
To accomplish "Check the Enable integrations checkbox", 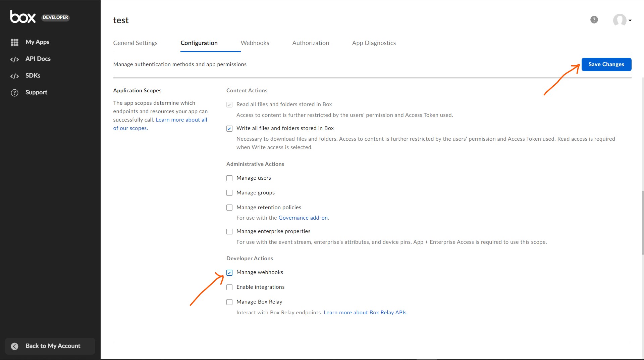I will pyautogui.click(x=229, y=287).
